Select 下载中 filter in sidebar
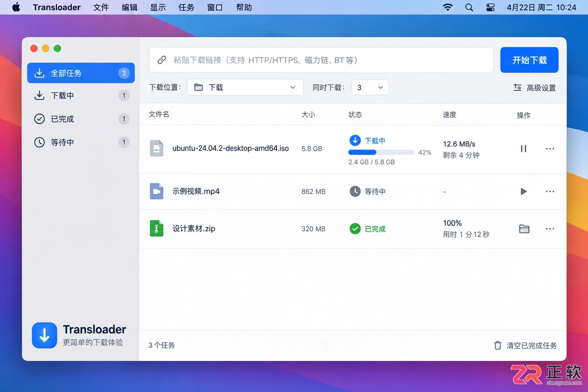Viewport: 588px width, 392px height. [81, 96]
